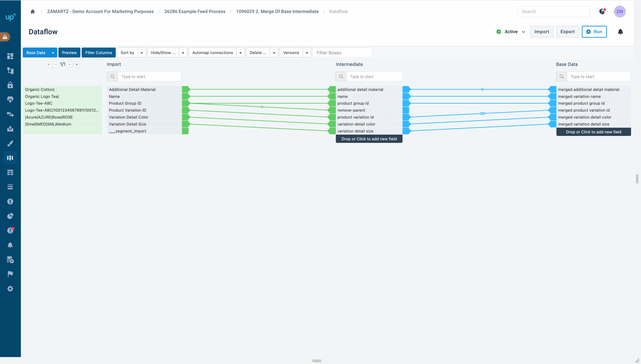Image resolution: width=641 pixels, height=364 pixels.
Task: Select the export/upload icon in sidebar
Action: tap(10, 129)
